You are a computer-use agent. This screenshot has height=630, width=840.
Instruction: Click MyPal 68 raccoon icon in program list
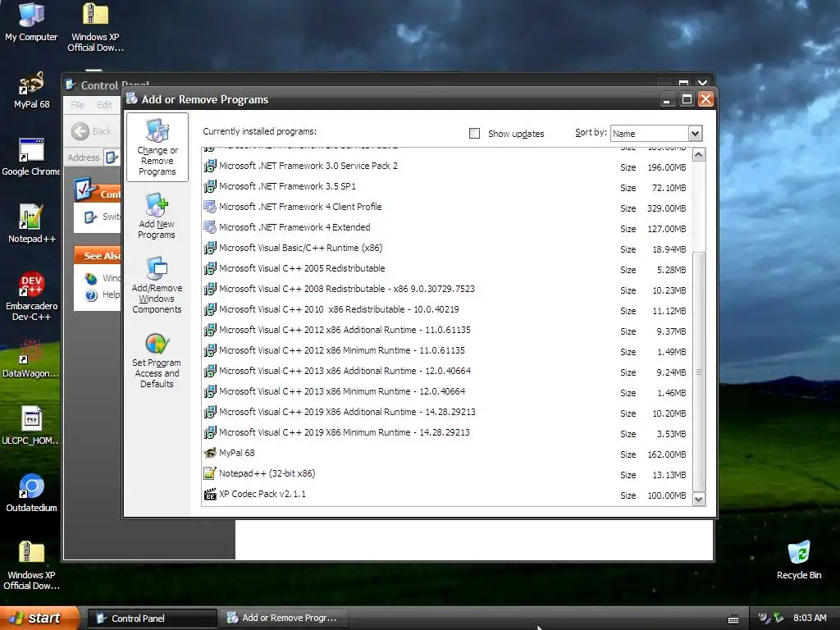tap(210, 453)
